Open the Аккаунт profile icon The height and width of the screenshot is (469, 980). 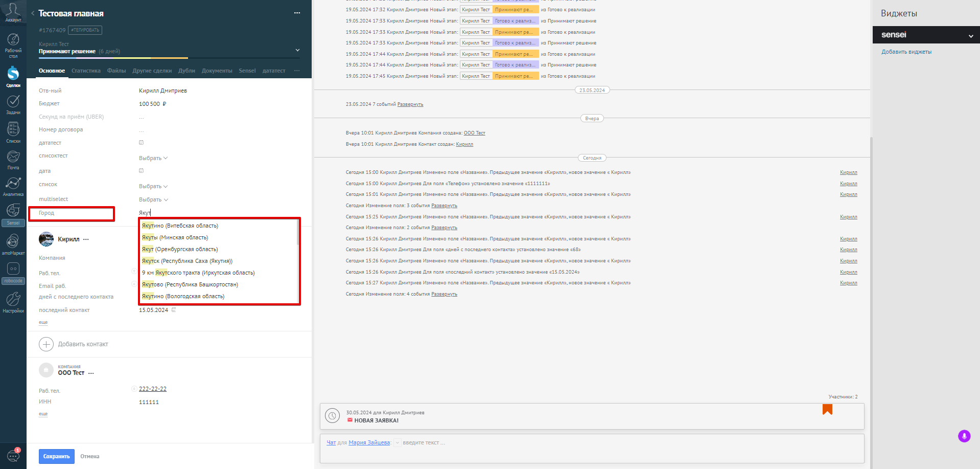13,12
